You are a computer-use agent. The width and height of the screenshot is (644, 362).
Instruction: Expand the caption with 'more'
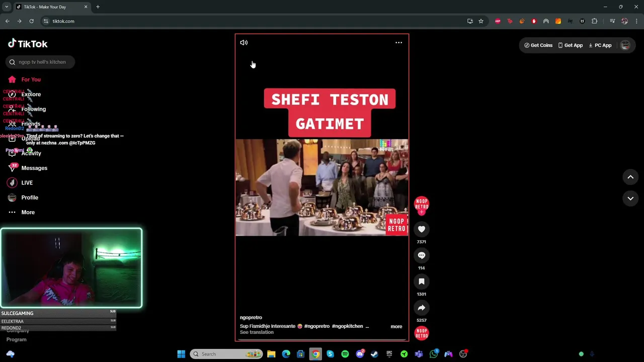pyautogui.click(x=396, y=327)
